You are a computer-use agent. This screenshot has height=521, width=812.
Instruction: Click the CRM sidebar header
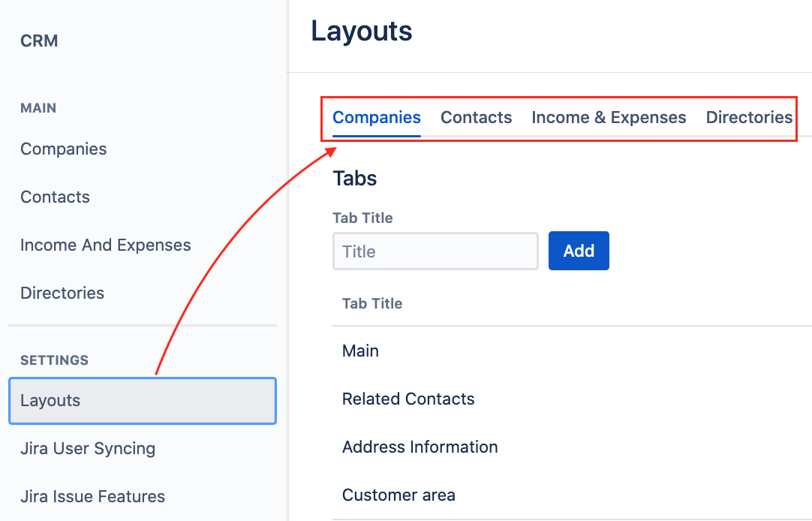pos(39,41)
